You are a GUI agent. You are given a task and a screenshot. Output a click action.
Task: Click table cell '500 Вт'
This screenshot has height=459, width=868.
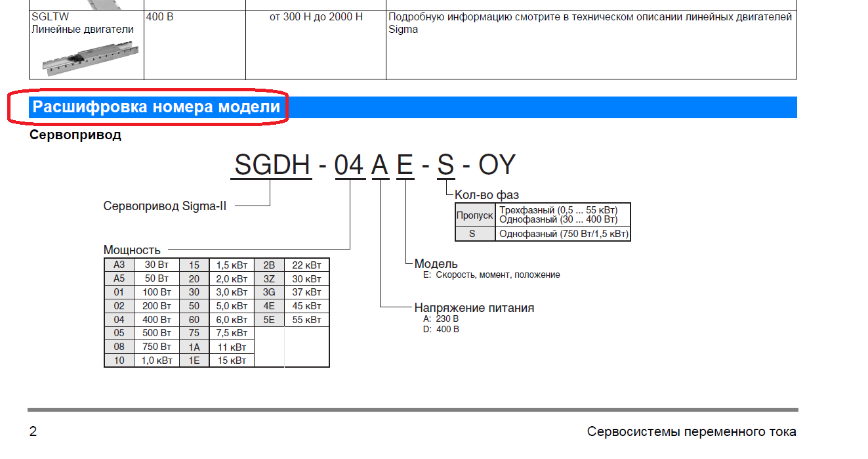157,333
